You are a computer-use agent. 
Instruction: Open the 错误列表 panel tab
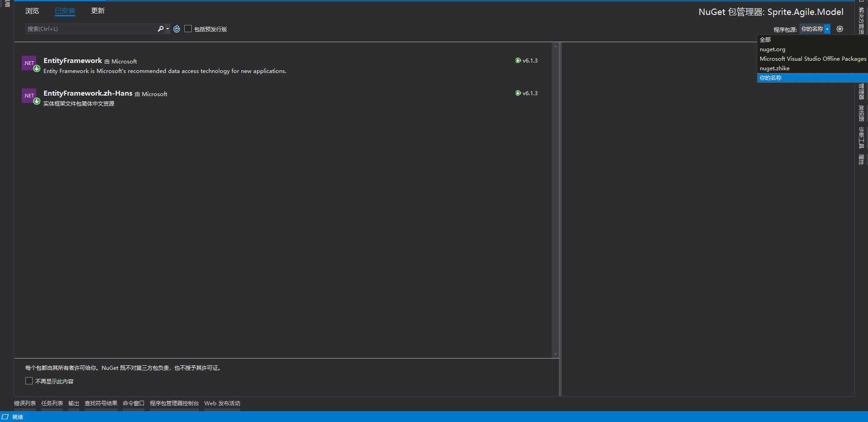25,403
